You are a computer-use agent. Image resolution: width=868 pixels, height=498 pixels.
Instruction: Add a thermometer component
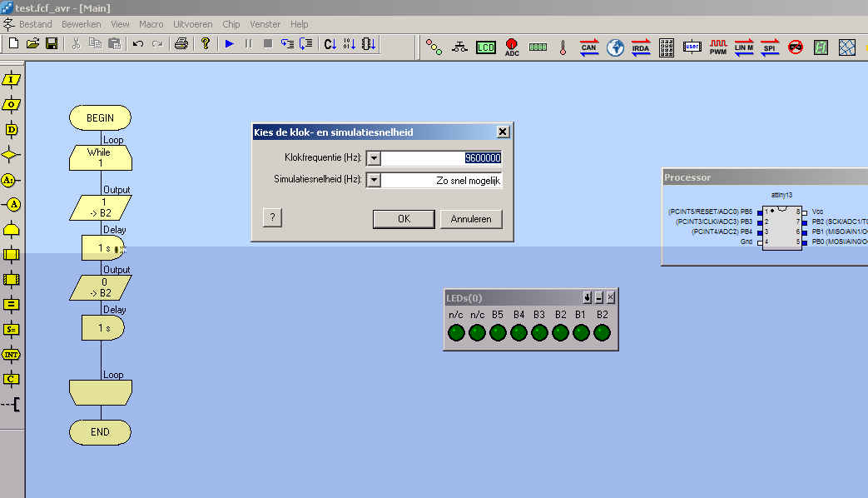pos(563,47)
